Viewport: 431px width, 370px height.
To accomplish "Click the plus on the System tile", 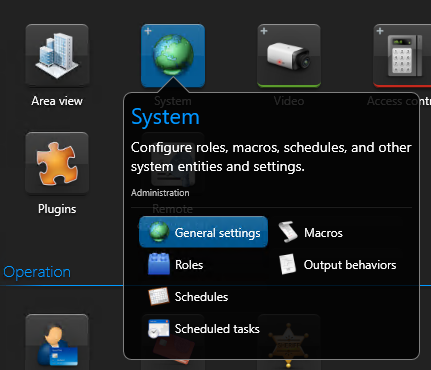I will 148,31.
